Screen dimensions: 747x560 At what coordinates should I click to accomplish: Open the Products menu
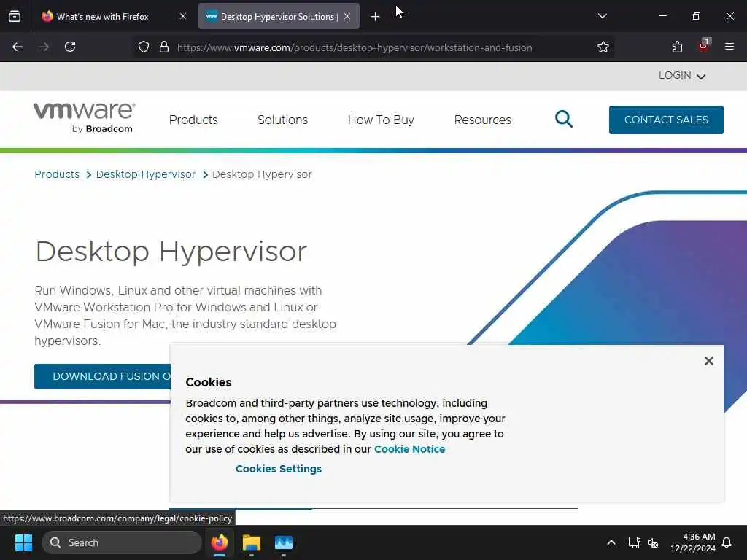tap(193, 120)
